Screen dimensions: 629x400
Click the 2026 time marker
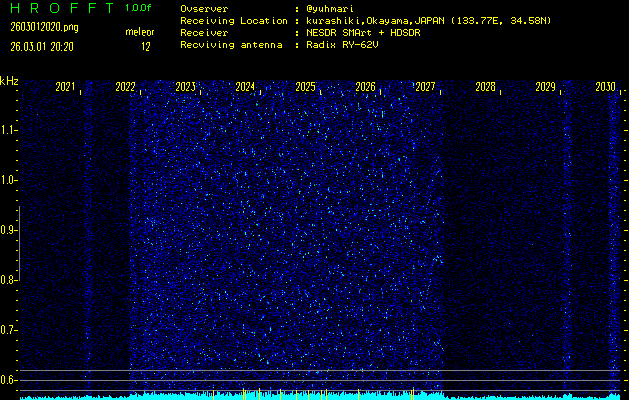coord(365,87)
